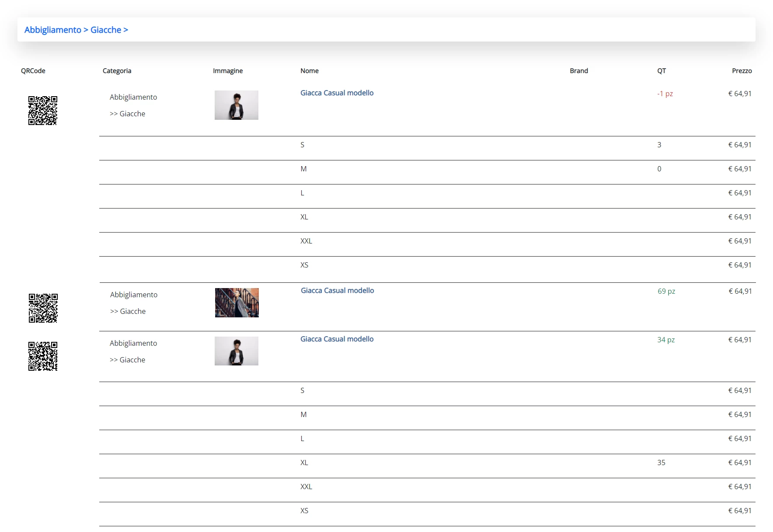Viewport: 773px width, 532px height.
Task: Sort by the QT column header
Action: pyautogui.click(x=662, y=71)
